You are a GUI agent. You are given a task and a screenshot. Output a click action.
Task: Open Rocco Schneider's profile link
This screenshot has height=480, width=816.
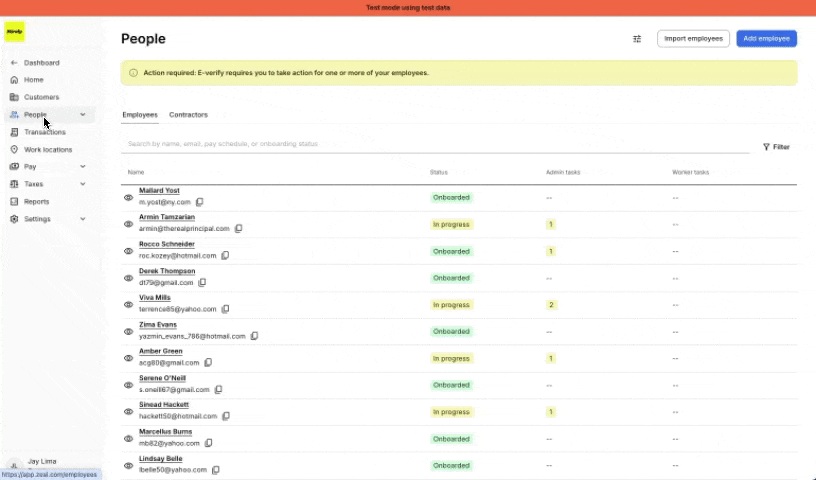click(167, 244)
